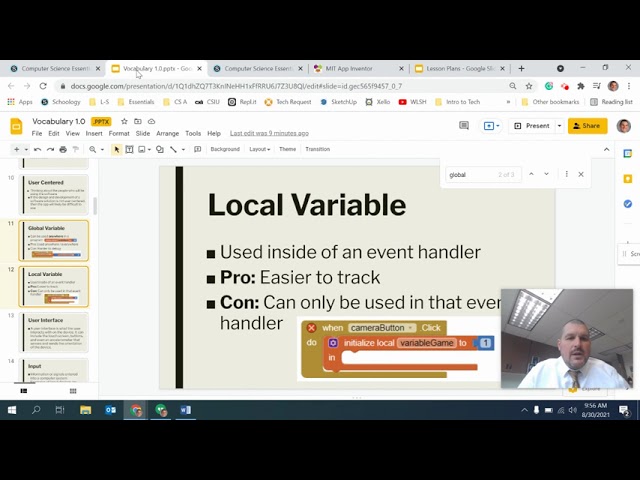Open Google Tasks side panel icon

tap(628, 204)
